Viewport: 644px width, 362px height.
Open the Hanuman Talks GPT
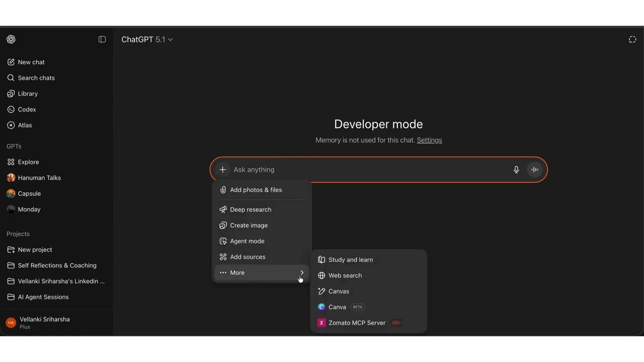pos(56,177)
